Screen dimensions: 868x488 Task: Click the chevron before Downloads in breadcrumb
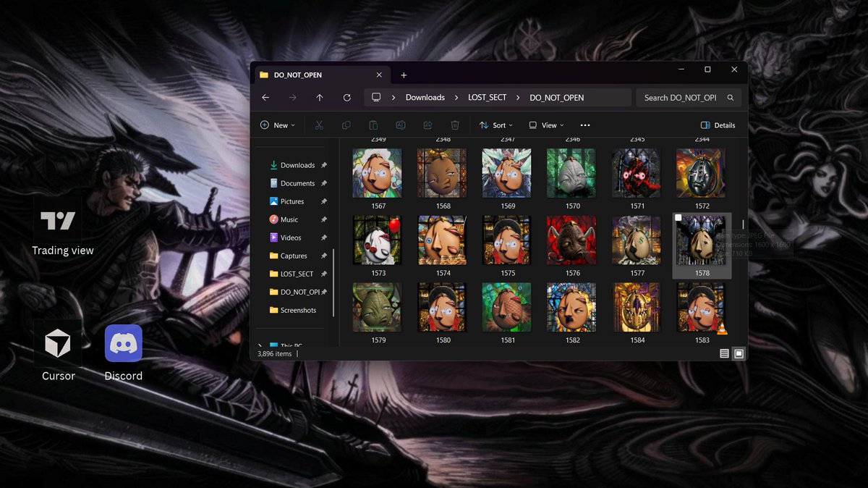pos(393,98)
